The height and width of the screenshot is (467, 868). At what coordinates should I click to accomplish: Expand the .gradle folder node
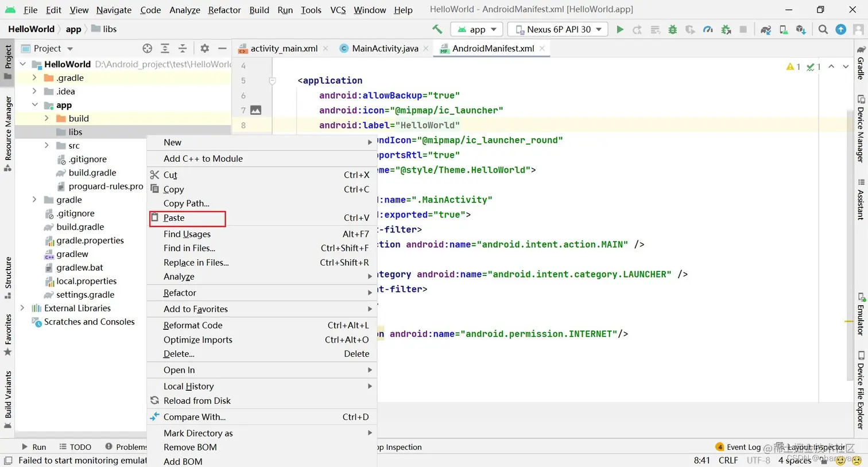tap(34, 77)
